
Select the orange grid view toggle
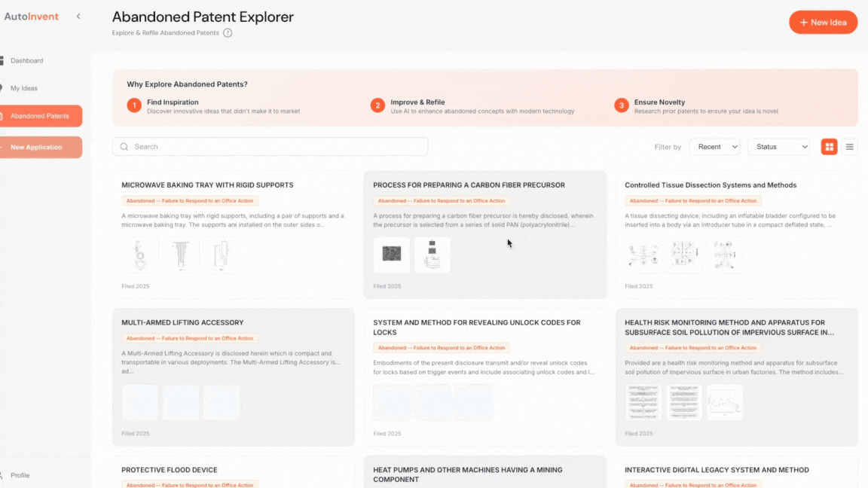tap(829, 146)
